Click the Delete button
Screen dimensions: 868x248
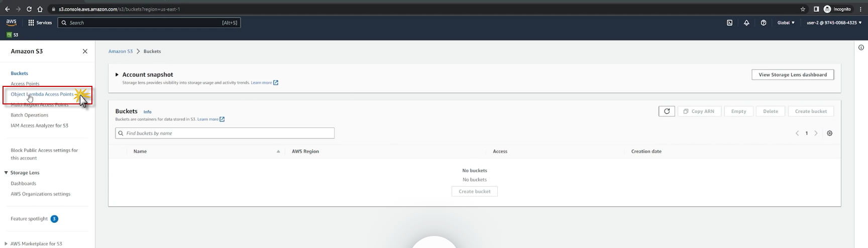(771, 111)
